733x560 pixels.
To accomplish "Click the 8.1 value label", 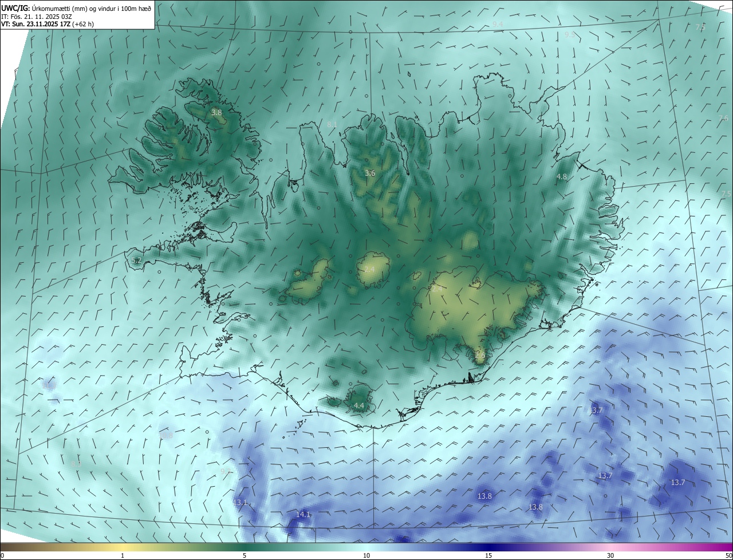I will tap(332, 125).
